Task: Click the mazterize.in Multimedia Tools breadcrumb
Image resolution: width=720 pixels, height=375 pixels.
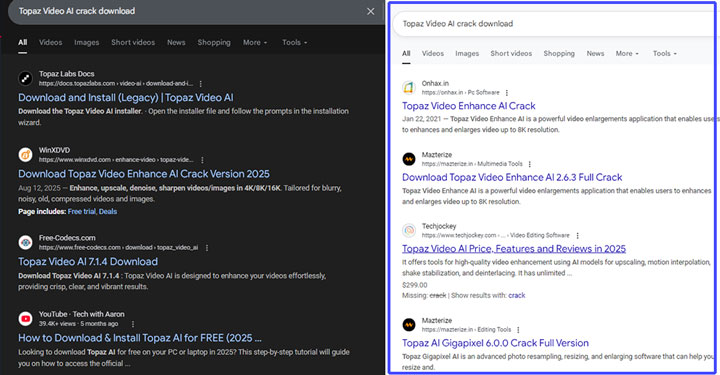Action: (472, 164)
